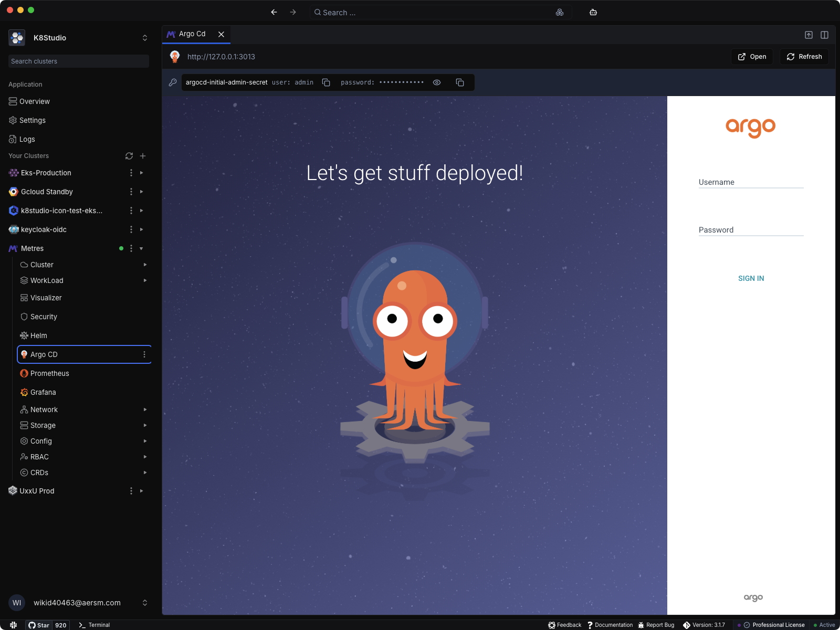The image size is (840, 630).
Task: Click Report Bug in the status bar
Action: point(656,625)
